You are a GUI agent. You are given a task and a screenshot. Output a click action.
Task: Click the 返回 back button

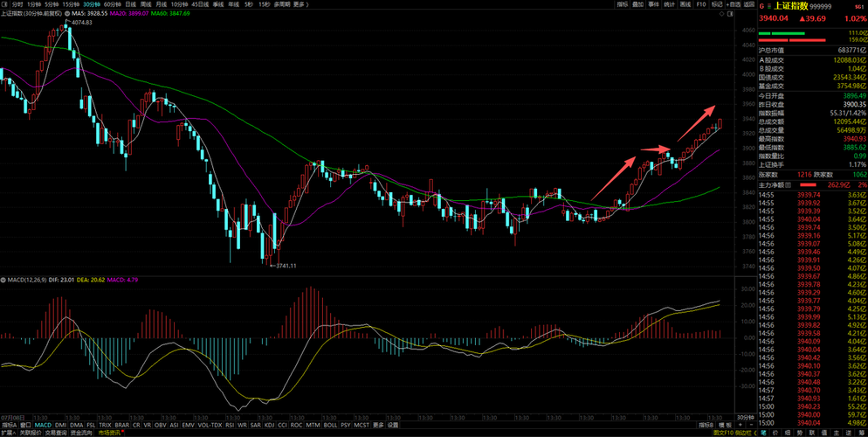[x=749, y=3]
